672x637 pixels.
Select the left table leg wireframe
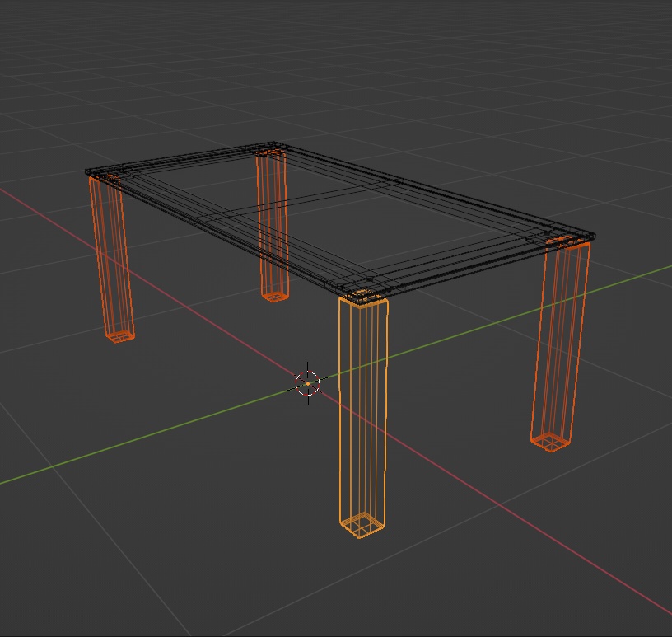click(112, 259)
